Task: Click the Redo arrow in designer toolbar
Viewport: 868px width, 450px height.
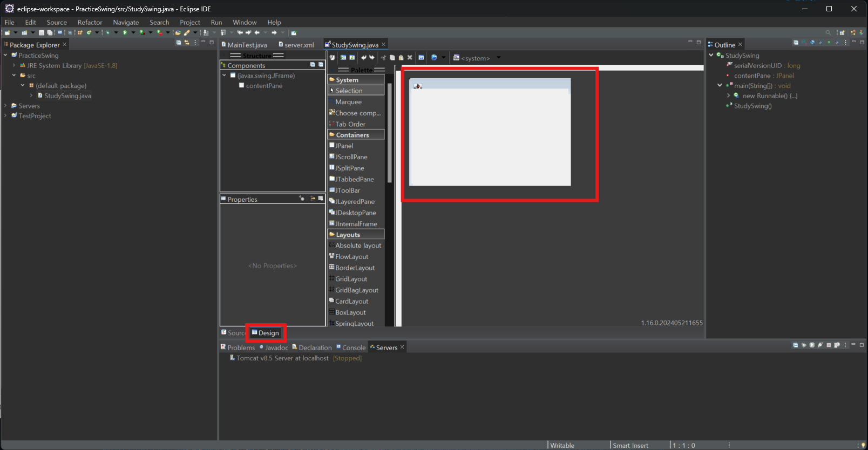Action: tap(372, 57)
